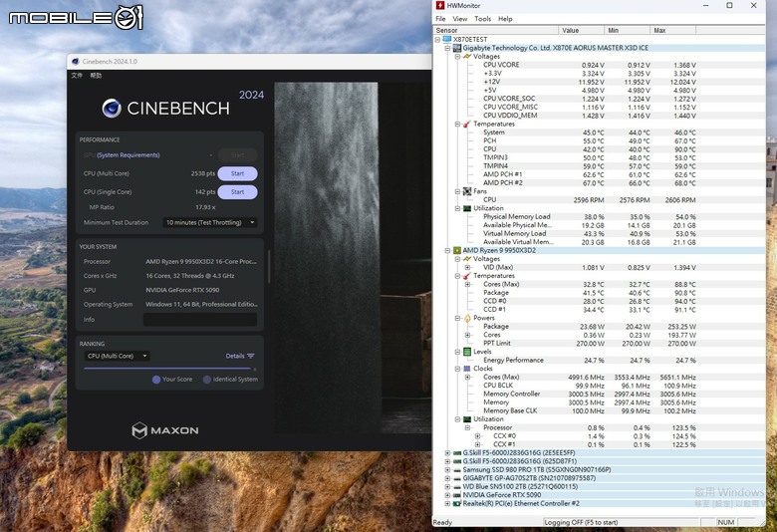Open the CPU (Multi Core) ranking dropdown
This screenshot has height=532, width=777.
click(117, 356)
